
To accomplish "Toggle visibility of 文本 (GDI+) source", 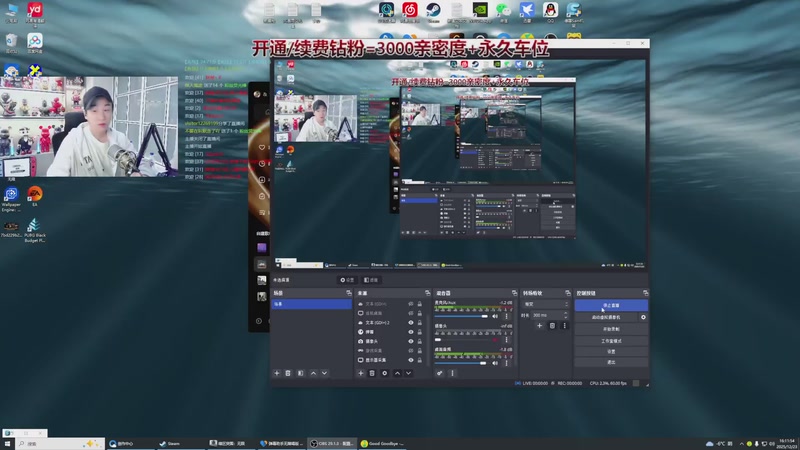I will (410, 304).
